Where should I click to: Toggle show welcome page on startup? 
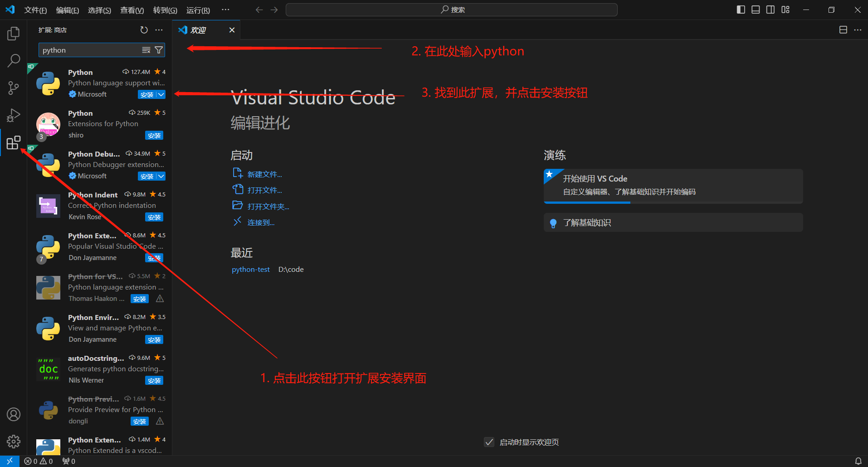489,442
